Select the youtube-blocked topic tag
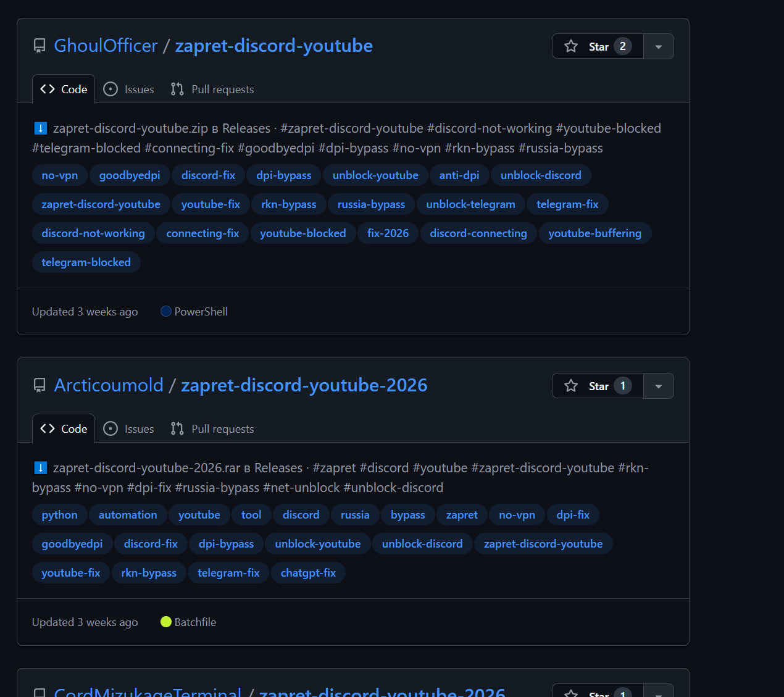Viewport: 784px width, 697px height. pos(303,233)
